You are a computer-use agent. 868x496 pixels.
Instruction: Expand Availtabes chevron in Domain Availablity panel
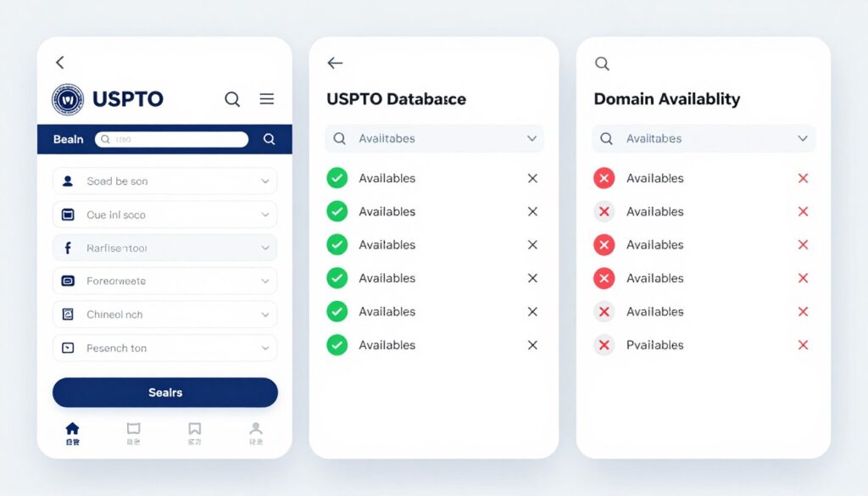tap(803, 138)
